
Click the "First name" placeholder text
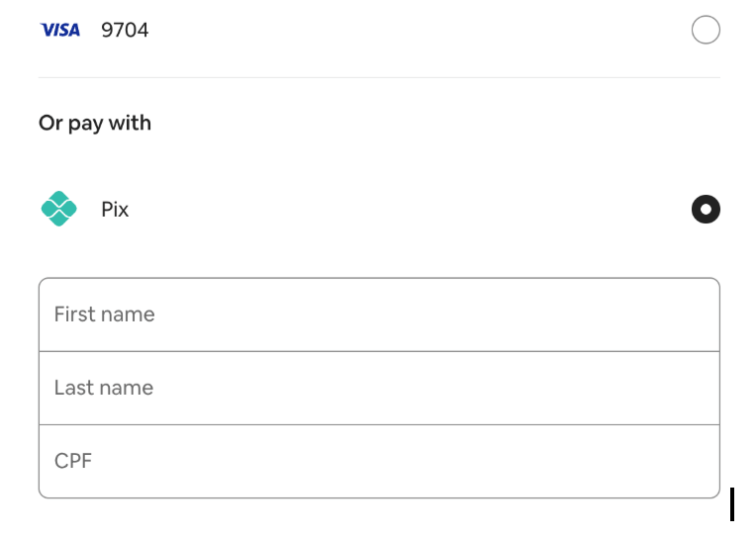coord(104,314)
